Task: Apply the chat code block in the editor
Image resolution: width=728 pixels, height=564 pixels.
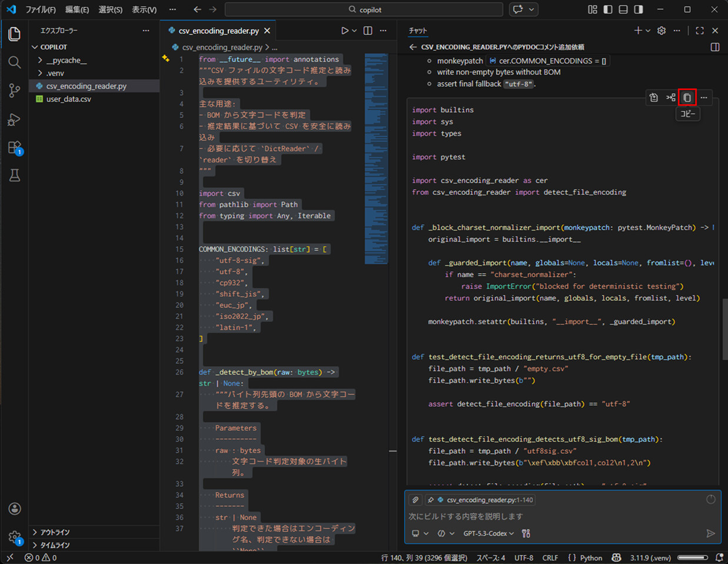Action: [653, 97]
